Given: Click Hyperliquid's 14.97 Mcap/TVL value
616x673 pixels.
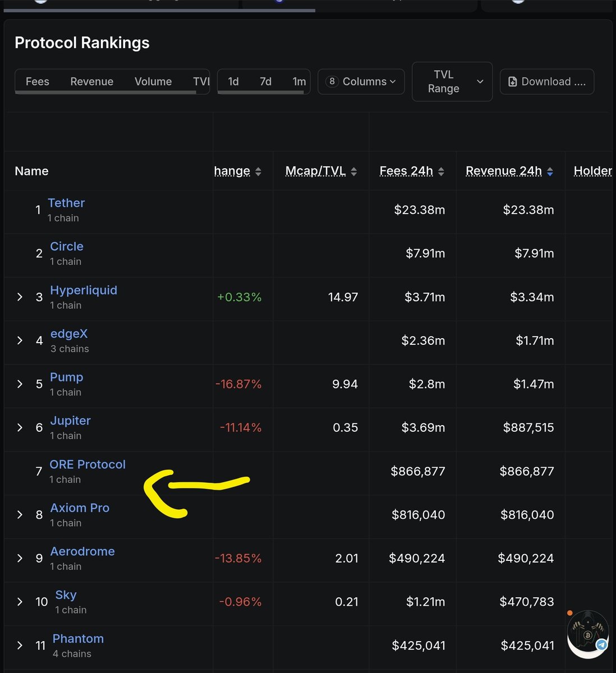Looking at the screenshot, I should tap(343, 297).
